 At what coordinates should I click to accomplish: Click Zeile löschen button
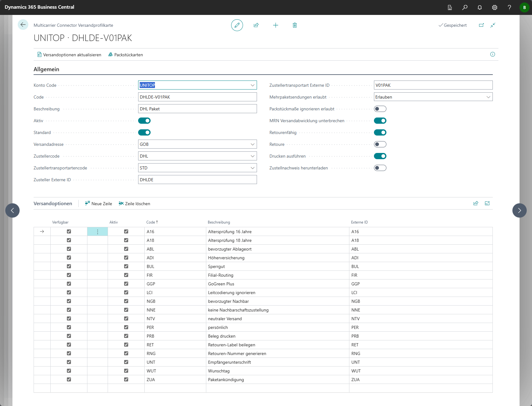pos(134,204)
